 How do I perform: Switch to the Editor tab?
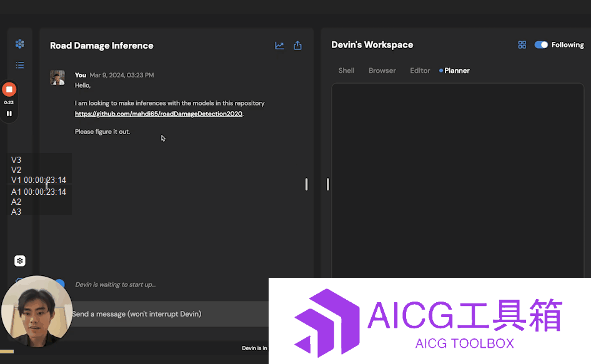point(420,71)
